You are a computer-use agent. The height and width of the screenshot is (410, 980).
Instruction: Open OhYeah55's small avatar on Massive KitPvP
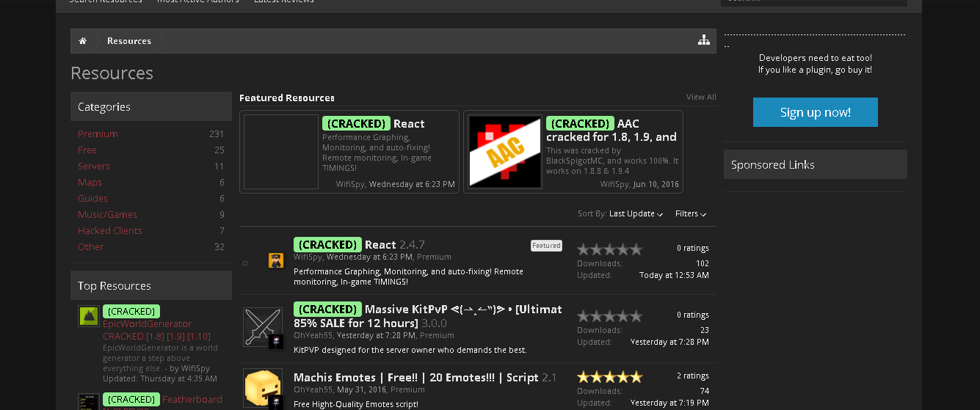click(275, 342)
